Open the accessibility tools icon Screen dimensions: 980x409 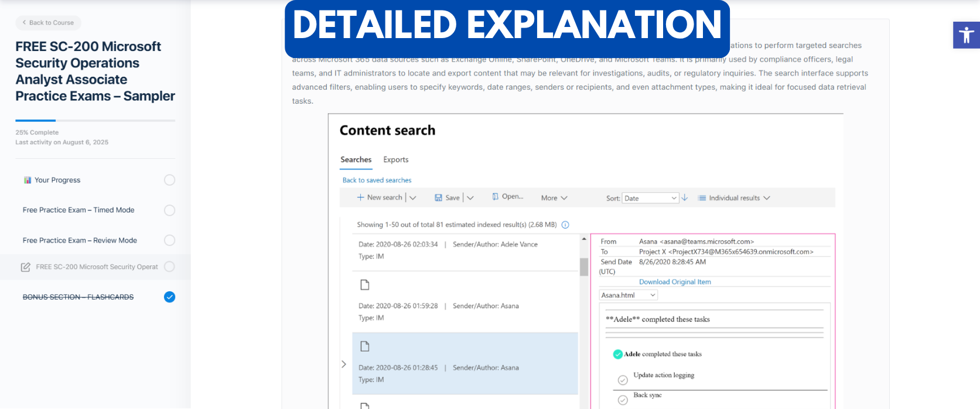pyautogui.click(x=966, y=35)
